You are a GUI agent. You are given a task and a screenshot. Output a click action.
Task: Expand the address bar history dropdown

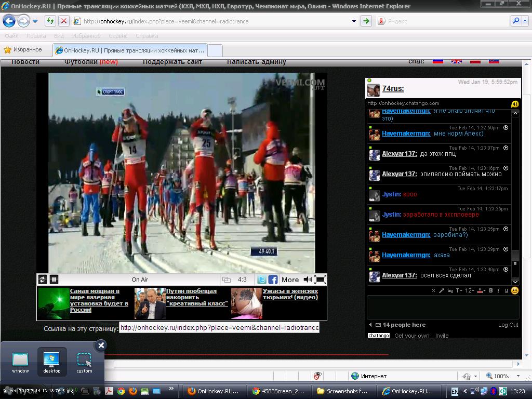pyautogui.click(x=354, y=21)
